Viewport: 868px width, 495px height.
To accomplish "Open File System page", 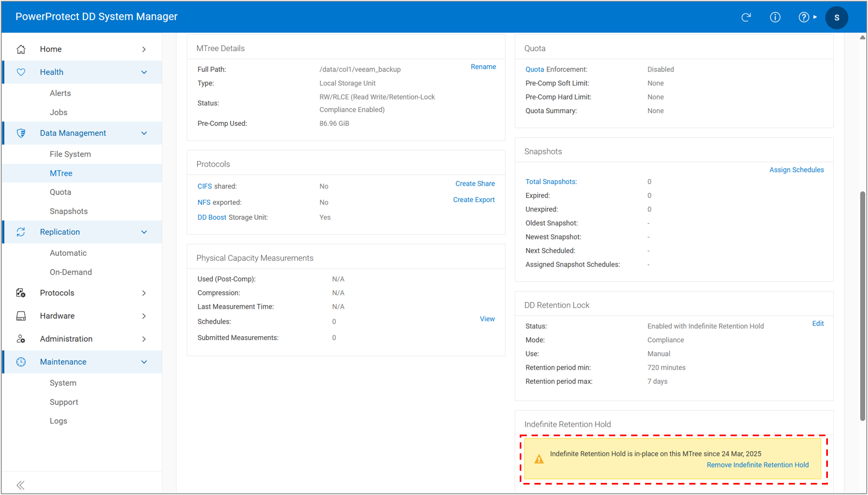I will coord(70,154).
